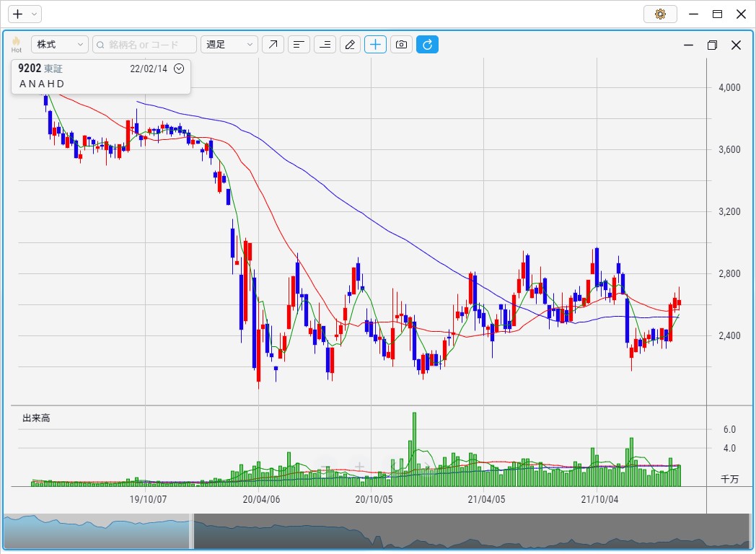This screenshot has height=554, width=756.
Task: Select the pencil drawing tool
Action: [x=350, y=45]
